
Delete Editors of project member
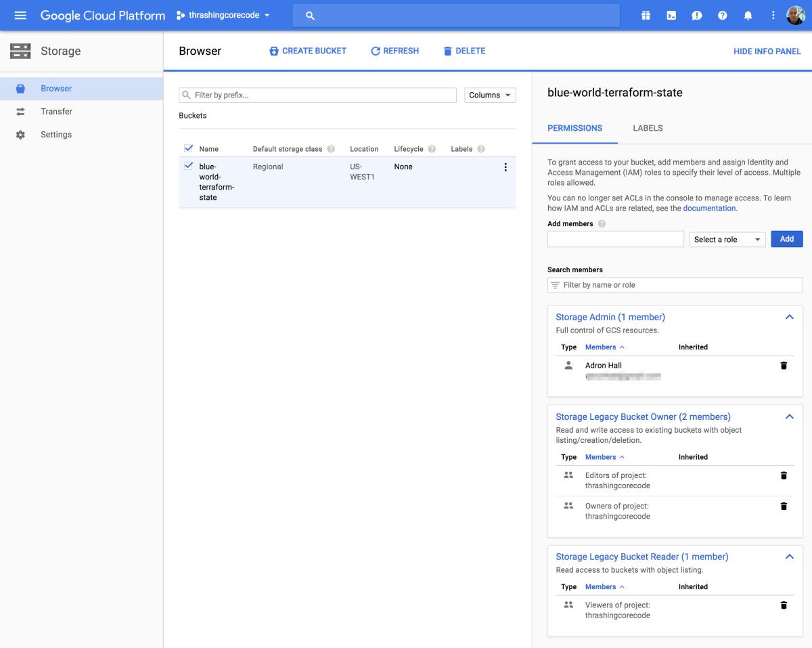click(x=784, y=475)
